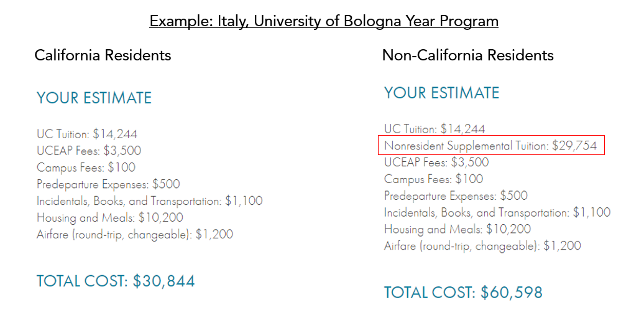Click TOTAL COST: $30,844
Image resolution: width=644 pixels, height=315 pixels.
(x=116, y=281)
